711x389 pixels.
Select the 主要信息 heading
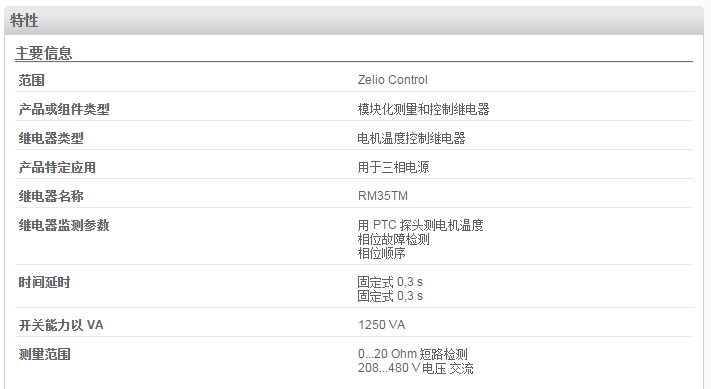pos(44,53)
